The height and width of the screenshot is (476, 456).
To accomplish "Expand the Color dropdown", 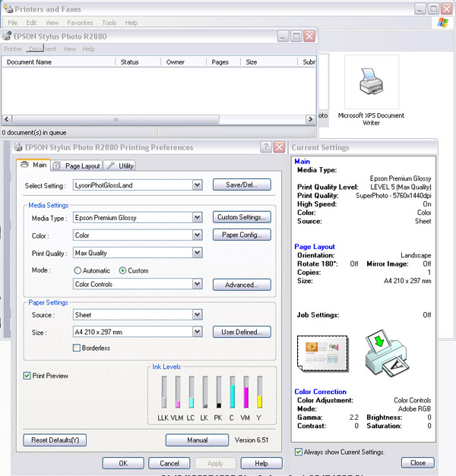I will click(198, 235).
